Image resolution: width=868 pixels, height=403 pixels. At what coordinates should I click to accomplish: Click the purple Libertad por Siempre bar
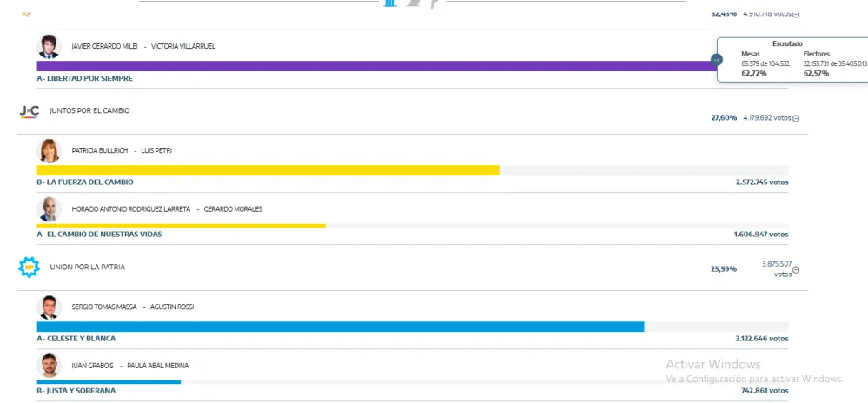point(374,66)
